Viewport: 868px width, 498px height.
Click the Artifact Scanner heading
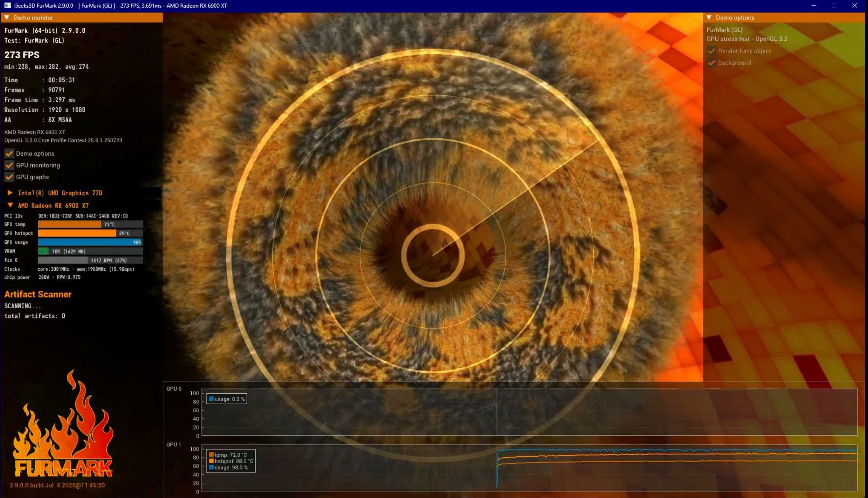tap(38, 294)
